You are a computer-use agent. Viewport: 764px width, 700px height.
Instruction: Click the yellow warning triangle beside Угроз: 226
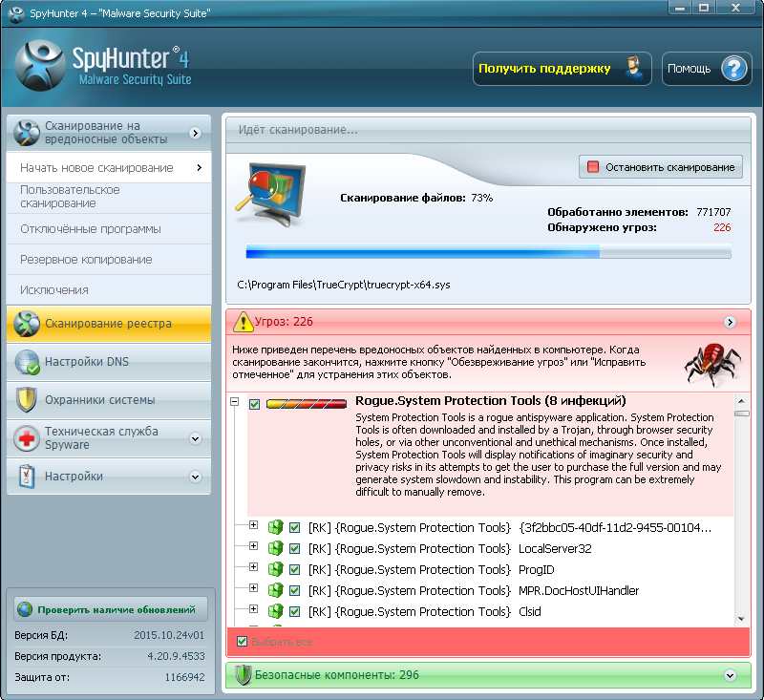pyautogui.click(x=243, y=322)
